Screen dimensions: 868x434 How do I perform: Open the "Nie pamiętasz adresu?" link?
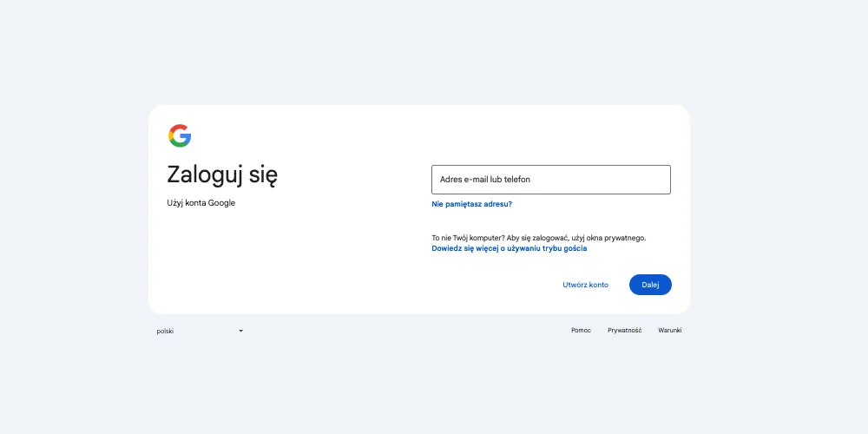[471, 204]
